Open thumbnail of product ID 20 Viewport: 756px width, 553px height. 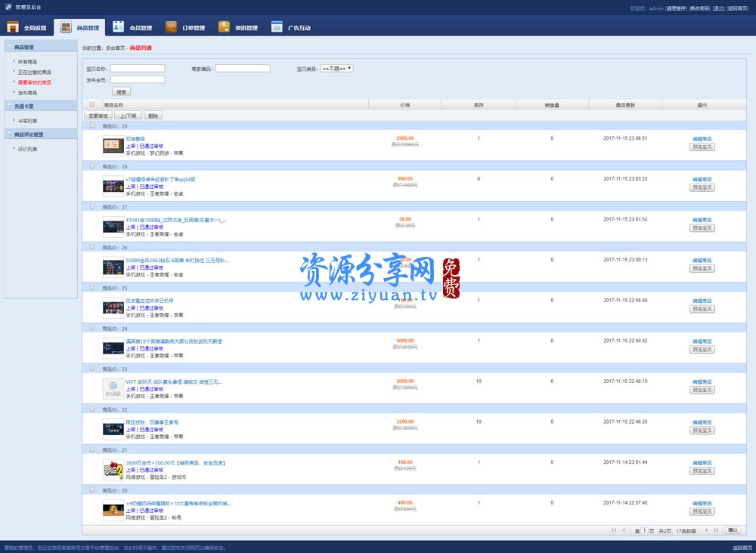coord(113,511)
